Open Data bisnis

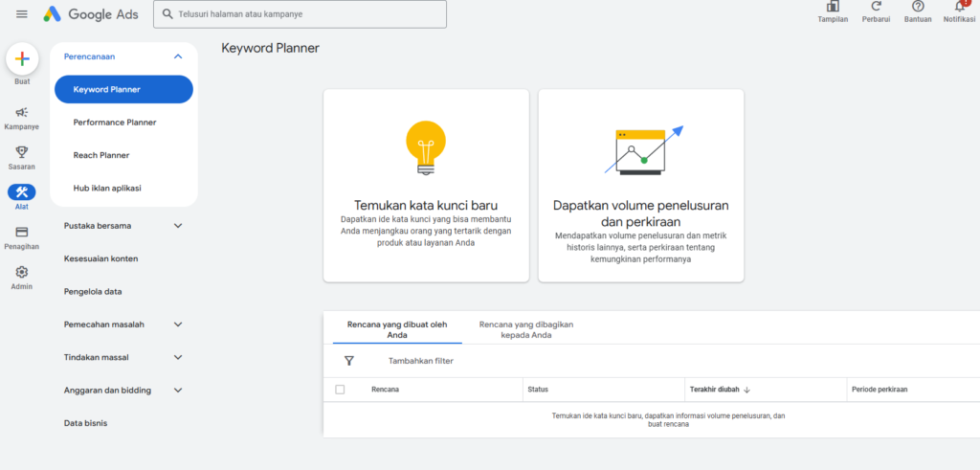[85, 423]
